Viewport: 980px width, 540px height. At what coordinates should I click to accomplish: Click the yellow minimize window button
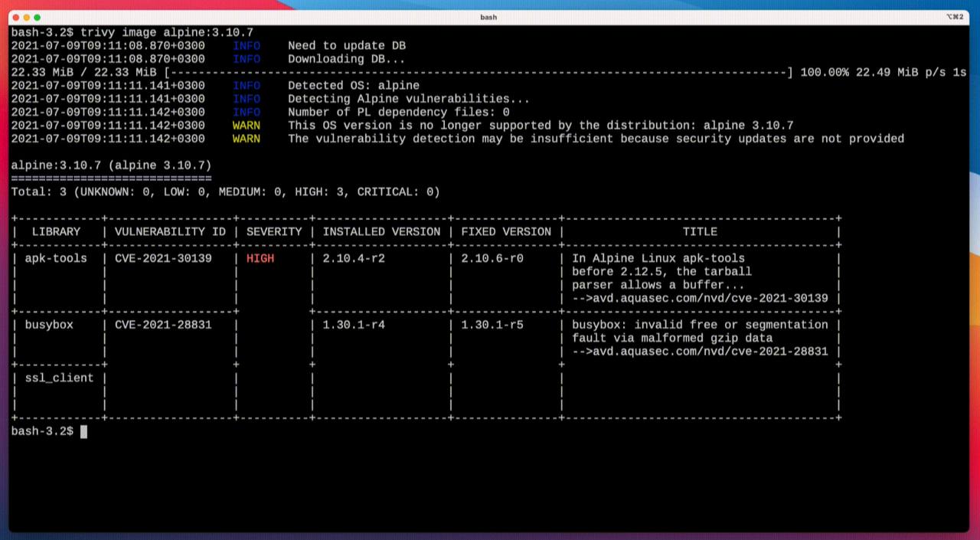(x=27, y=17)
